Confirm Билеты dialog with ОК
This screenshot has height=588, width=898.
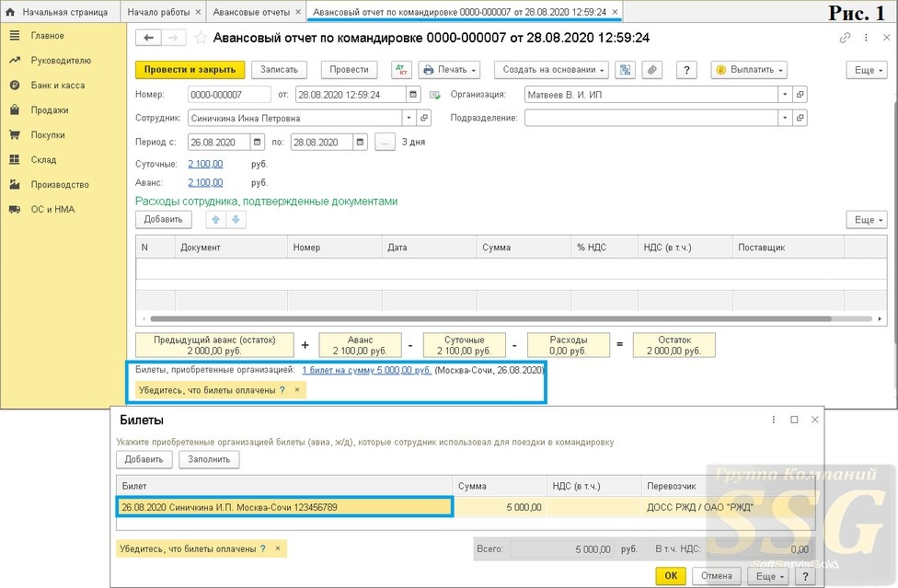671,576
